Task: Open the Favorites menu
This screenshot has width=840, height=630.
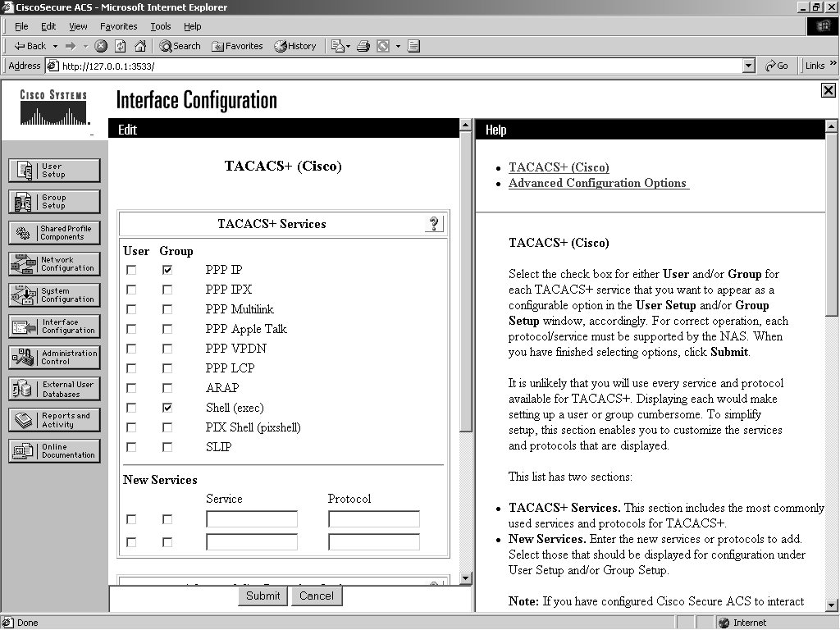Action: [x=118, y=26]
